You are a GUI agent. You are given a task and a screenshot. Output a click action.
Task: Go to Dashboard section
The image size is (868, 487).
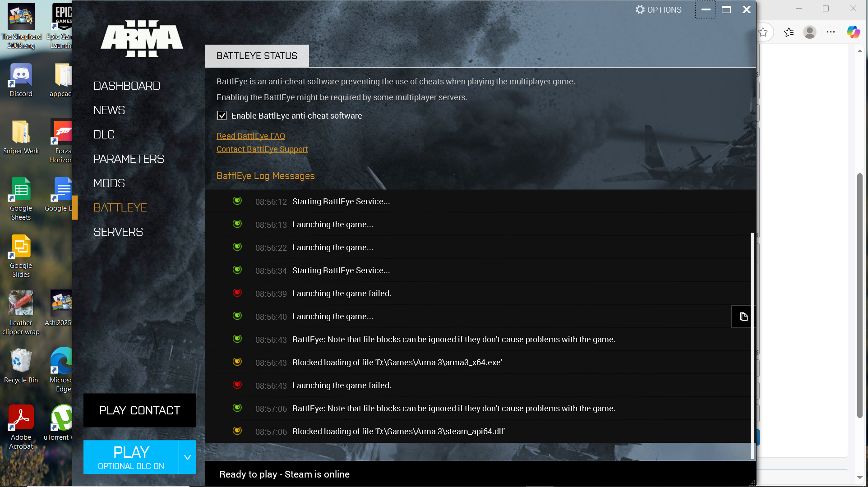(x=127, y=86)
